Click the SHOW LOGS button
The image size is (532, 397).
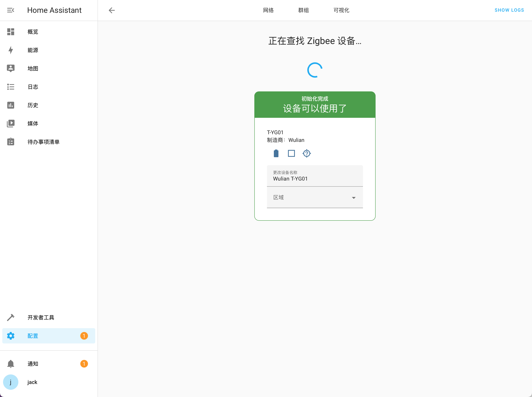click(x=509, y=10)
